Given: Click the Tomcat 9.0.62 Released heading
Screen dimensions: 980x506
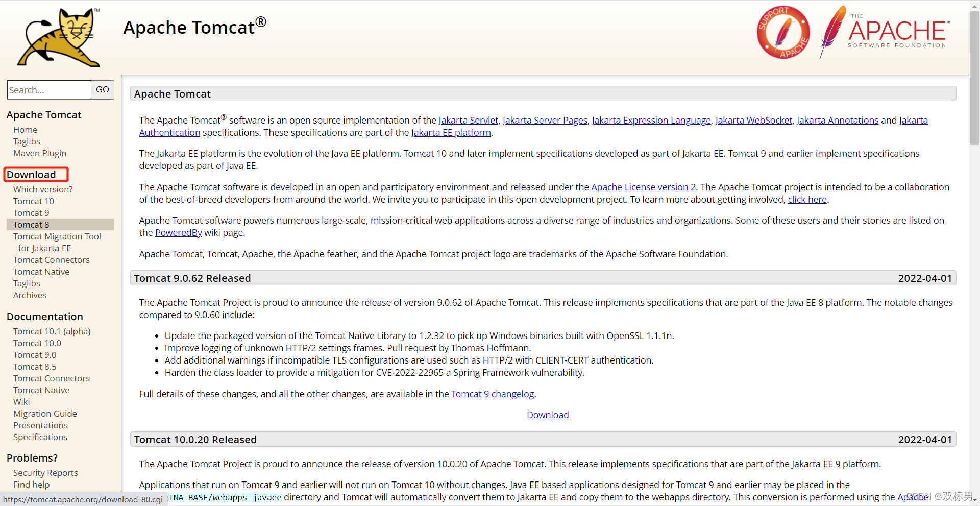Looking at the screenshot, I should pos(192,278).
